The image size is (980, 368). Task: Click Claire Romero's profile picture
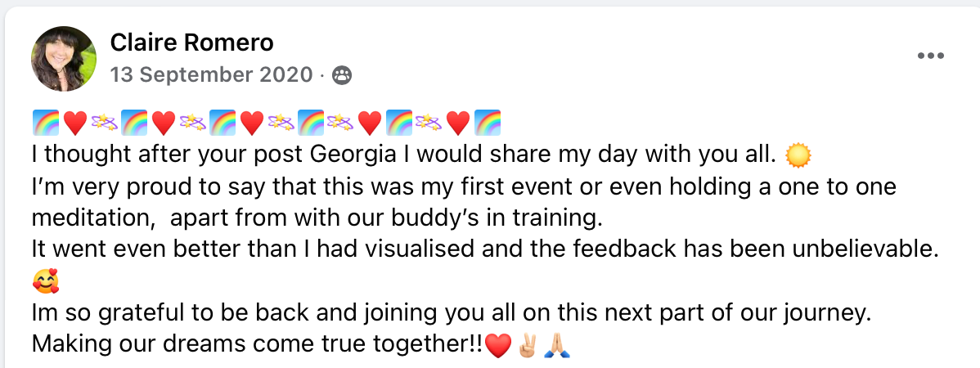pyautogui.click(x=64, y=59)
